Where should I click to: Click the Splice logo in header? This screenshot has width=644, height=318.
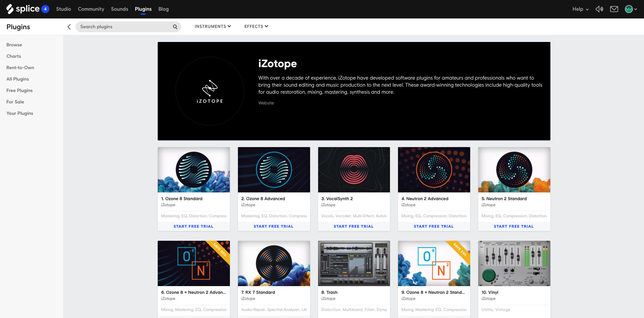(x=23, y=9)
